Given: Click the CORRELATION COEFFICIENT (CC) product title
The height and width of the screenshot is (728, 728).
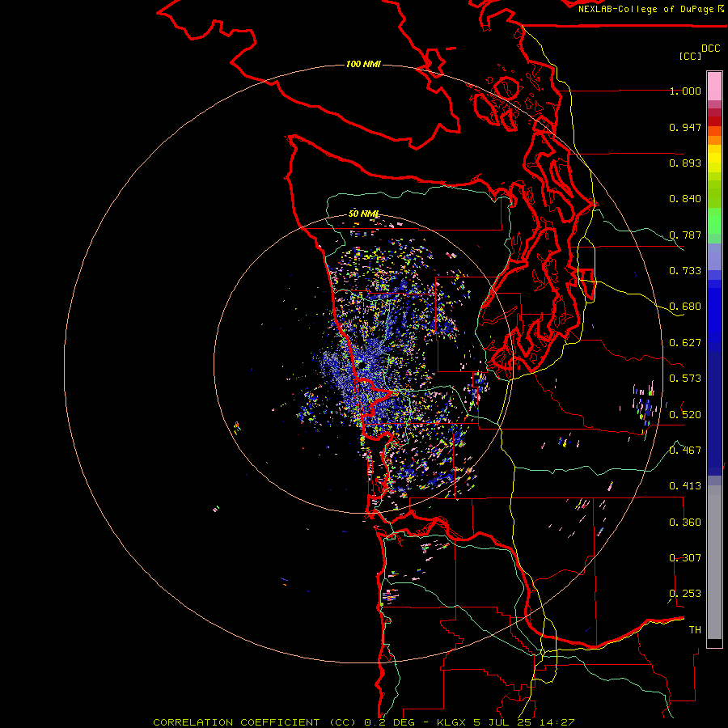Looking at the screenshot, I should click(255, 722).
